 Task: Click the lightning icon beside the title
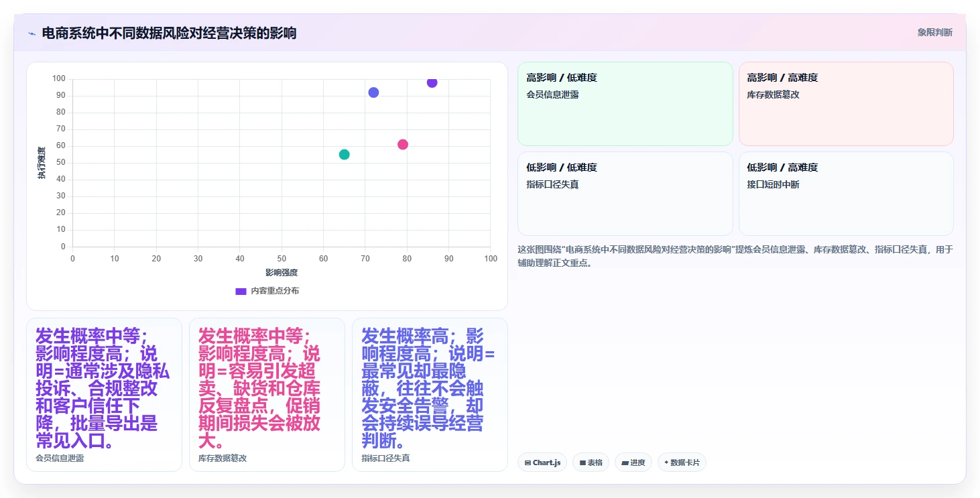pyautogui.click(x=32, y=33)
